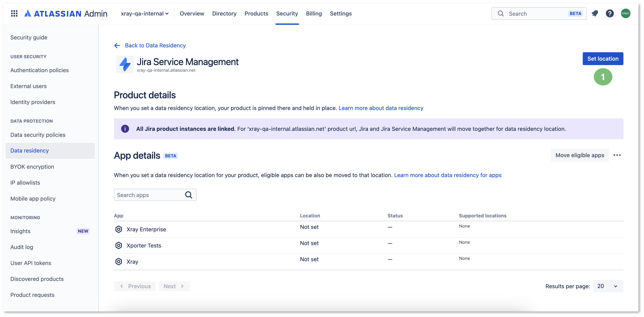Open Security guide in the sidebar
The width and height of the screenshot is (644, 317).
29,38
